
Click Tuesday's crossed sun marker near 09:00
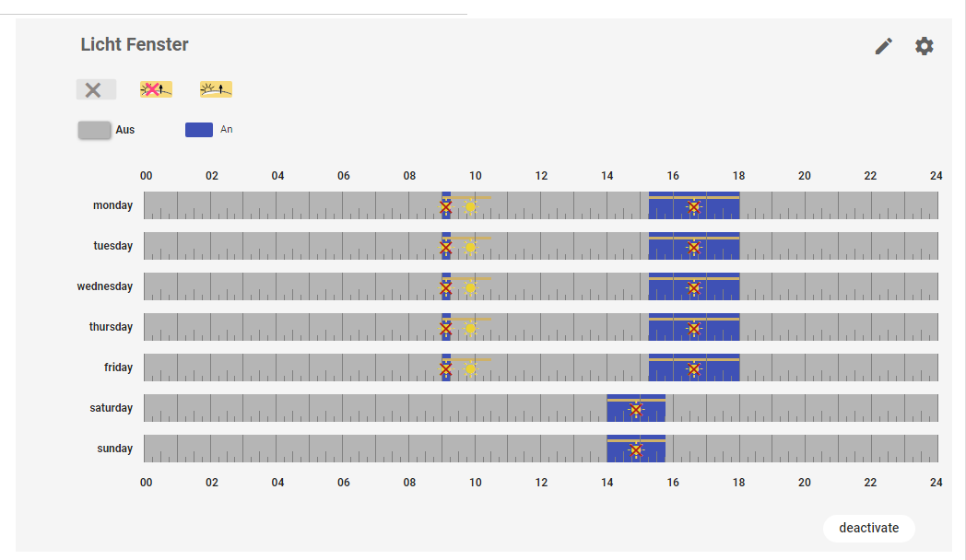click(x=446, y=247)
